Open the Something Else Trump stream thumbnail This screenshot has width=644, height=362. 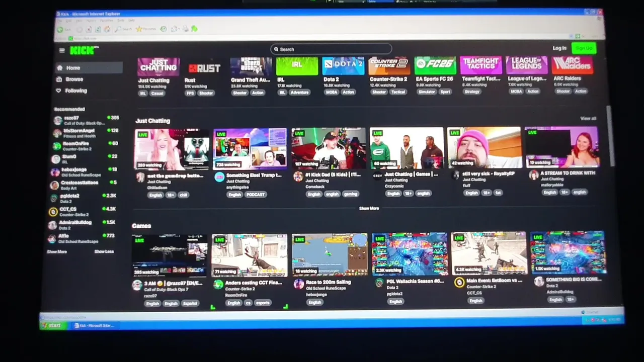tap(250, 149)
